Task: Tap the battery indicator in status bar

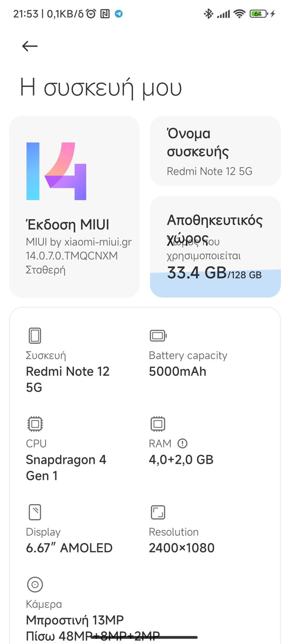Action: point(259,14)
